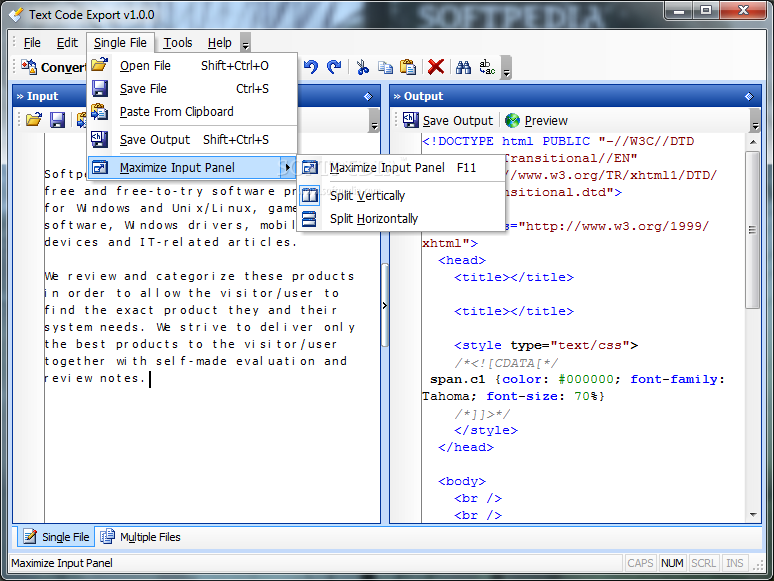The height and width of the screenshot is (581, 774).
Task: Click the Single File tab pencil icon
Action: pos(30,537)
